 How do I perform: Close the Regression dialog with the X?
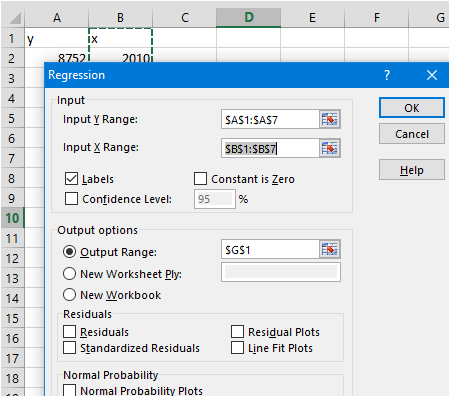(432, 75)
